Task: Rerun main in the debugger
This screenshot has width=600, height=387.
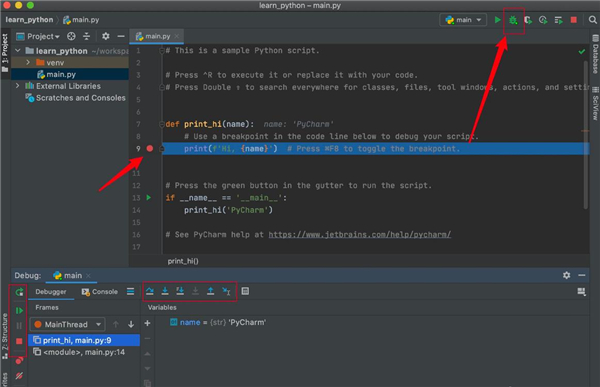Action: (19, 292)
